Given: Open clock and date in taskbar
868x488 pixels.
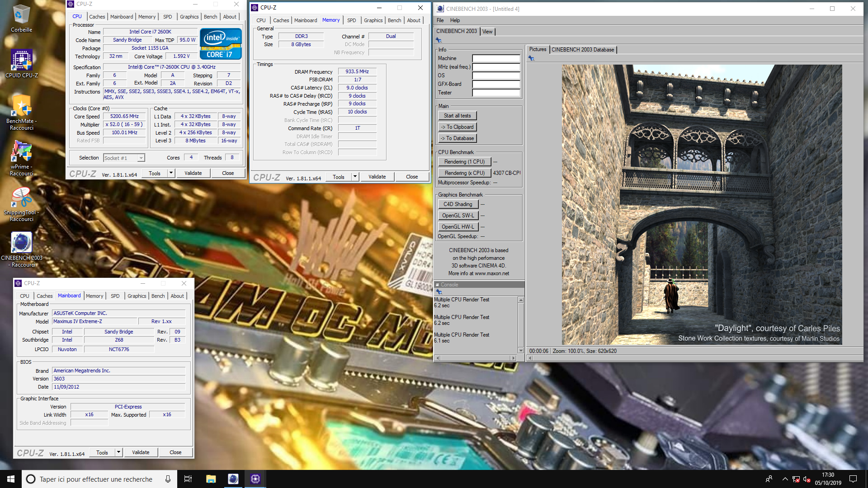Looking at the screenshot, I should [x=828, y=479].
